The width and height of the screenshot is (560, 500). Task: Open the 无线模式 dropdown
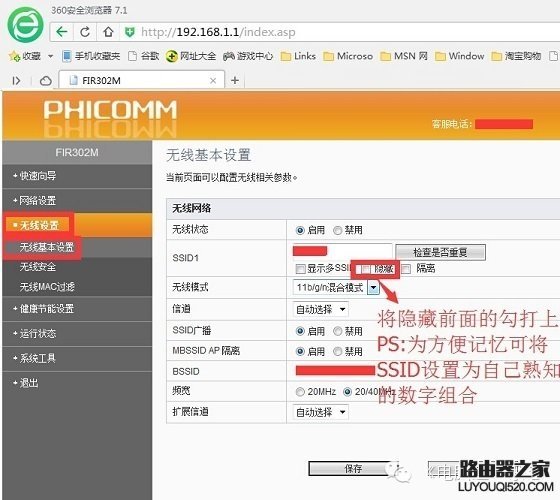click(x=336, y=288)
